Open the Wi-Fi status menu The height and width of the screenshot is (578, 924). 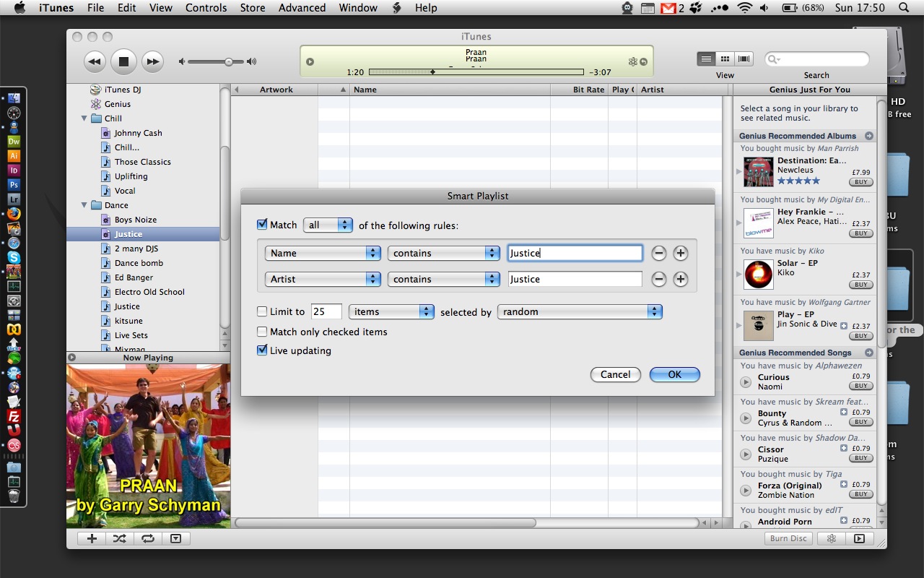[744, 8]
